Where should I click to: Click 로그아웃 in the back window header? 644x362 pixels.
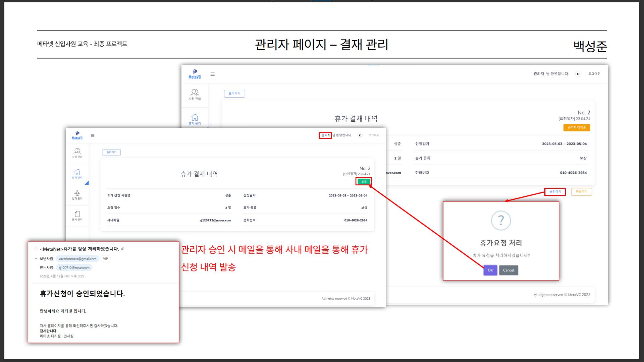tap(594, 74)
